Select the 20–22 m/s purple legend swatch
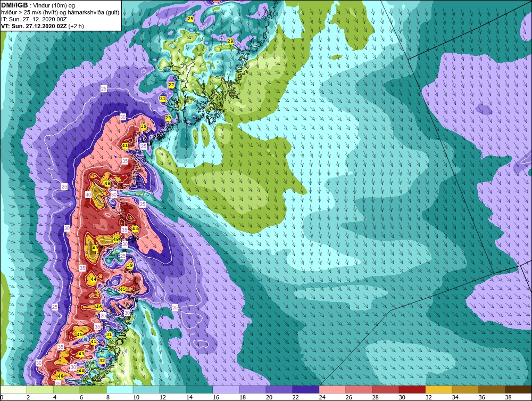 pos(279,389)
